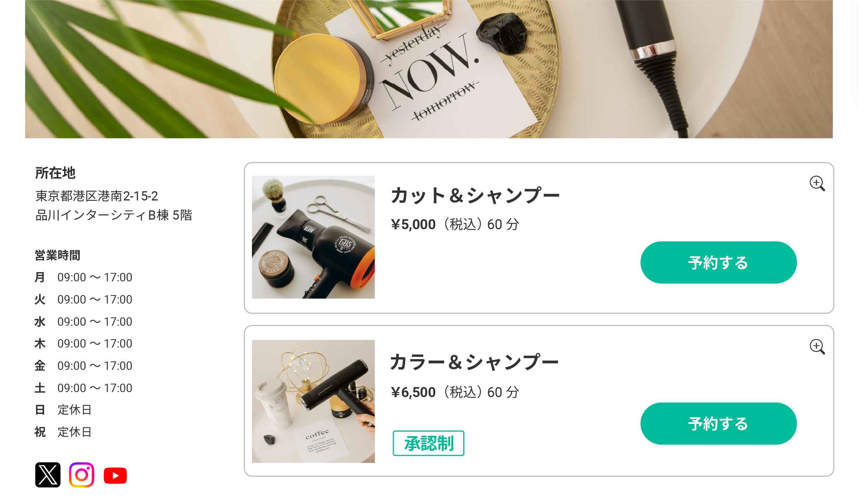Open the salon's Instagram page icon
The image size is (859, 504).
[x=81, y=475]
